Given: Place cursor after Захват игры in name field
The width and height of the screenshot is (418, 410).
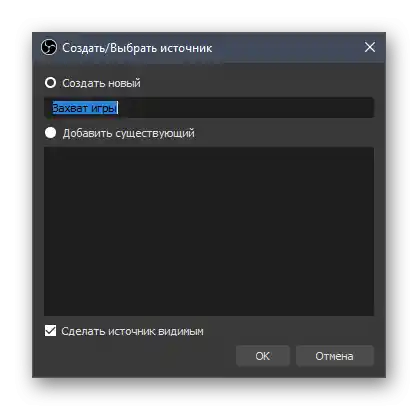Looking at the screenshot, I should [119, 108].
